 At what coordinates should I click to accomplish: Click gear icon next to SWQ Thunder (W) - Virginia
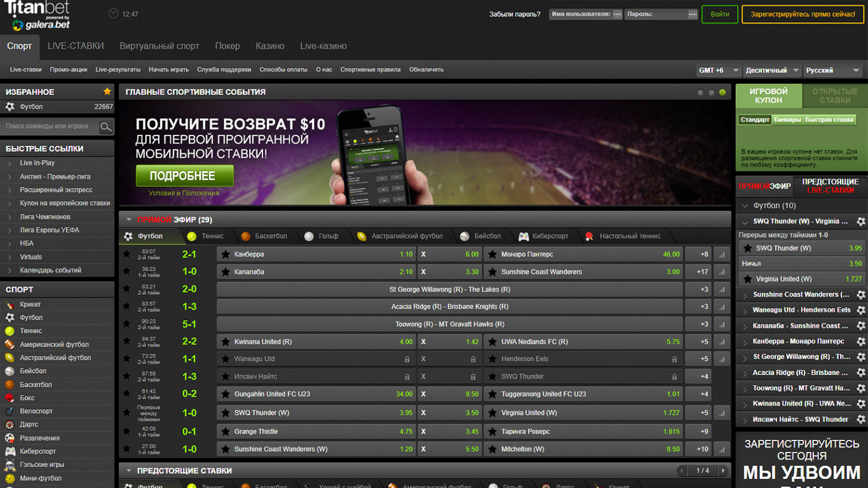[x=861, y=222]
